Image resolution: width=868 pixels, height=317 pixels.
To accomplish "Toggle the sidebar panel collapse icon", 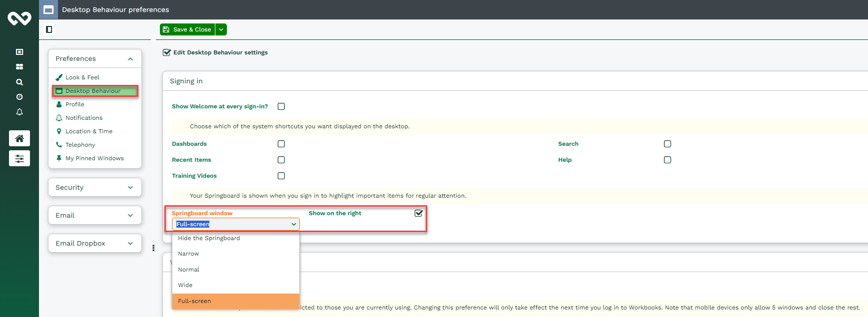I will (x=49, y=29).
